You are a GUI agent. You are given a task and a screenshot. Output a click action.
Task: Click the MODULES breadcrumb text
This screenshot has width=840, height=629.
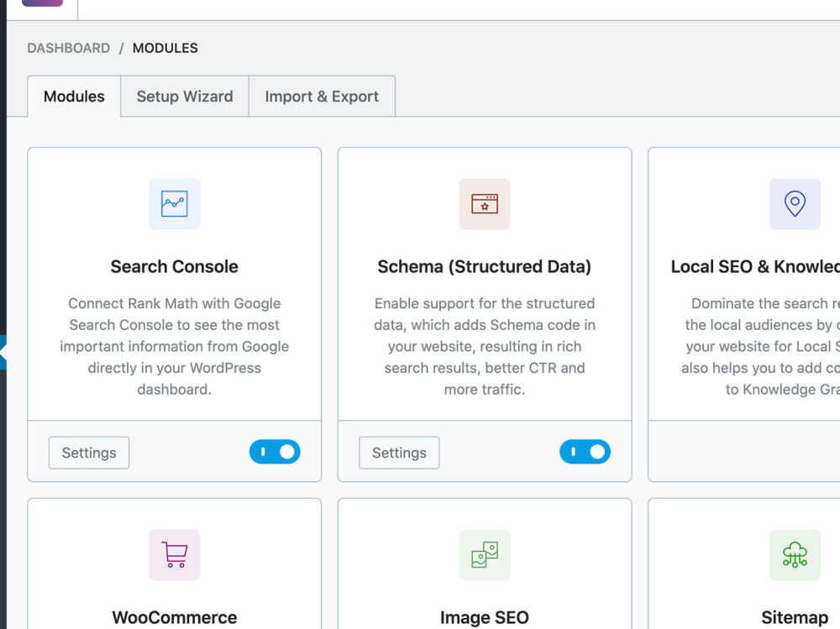[165, 48]
